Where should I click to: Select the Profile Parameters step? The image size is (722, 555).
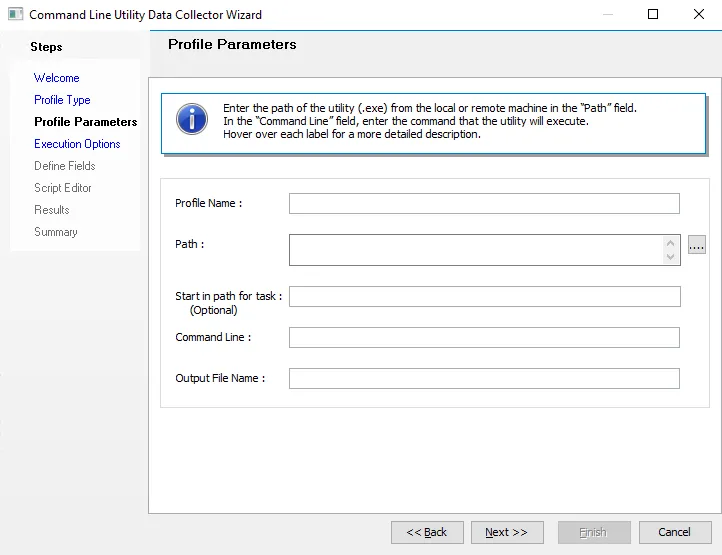[86, 122]
